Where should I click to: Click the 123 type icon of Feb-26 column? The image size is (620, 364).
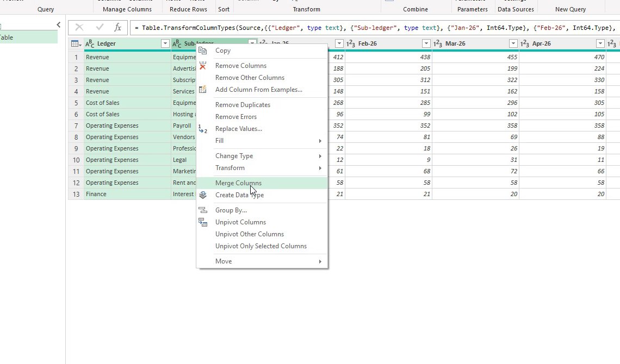tap(351, 44)
